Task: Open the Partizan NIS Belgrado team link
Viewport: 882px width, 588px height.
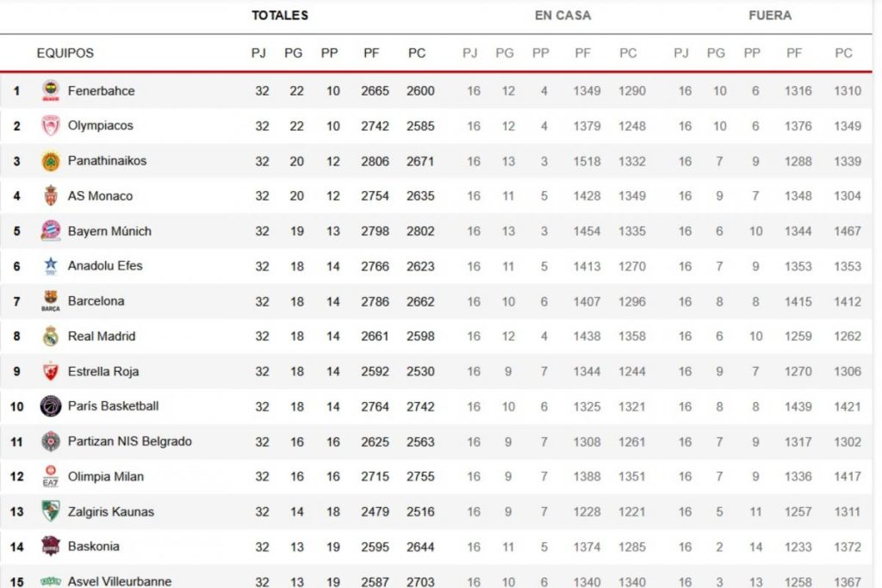Action: point(130,442)
